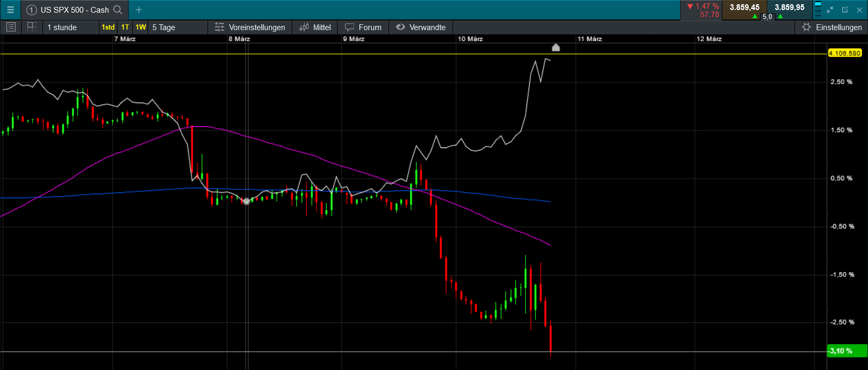The image size is (868, 370).
Task: Click the Einstellungen gear icon
Action: (x=807, y=27)
